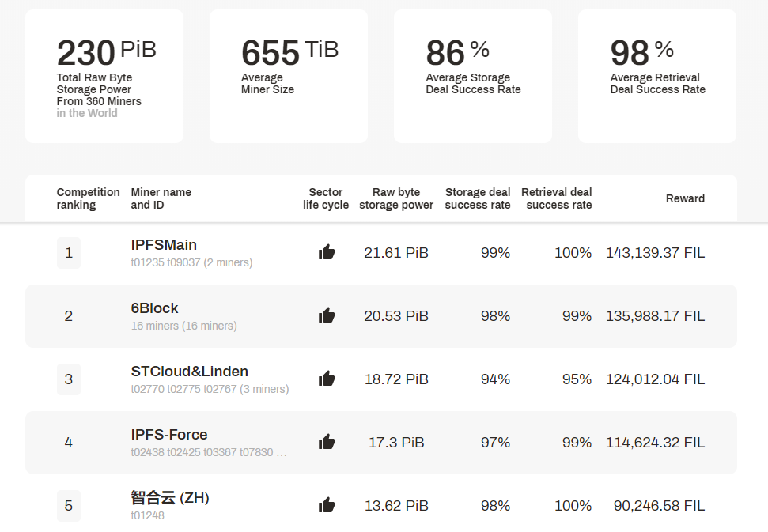Click the thumbs-up icon in 6Block row
Image resolution: width=768 pixels, height=532 pixels.
click(326, 315)
